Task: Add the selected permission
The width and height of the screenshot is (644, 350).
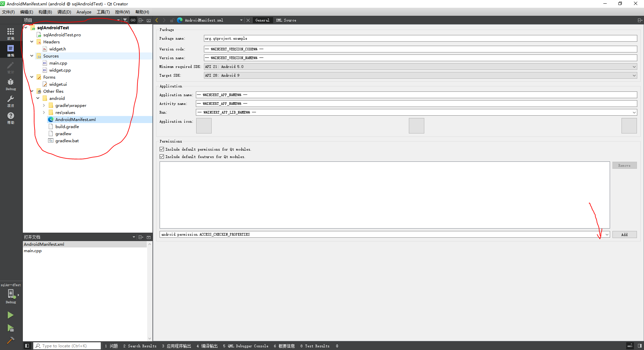Action: tap(625, 235)
